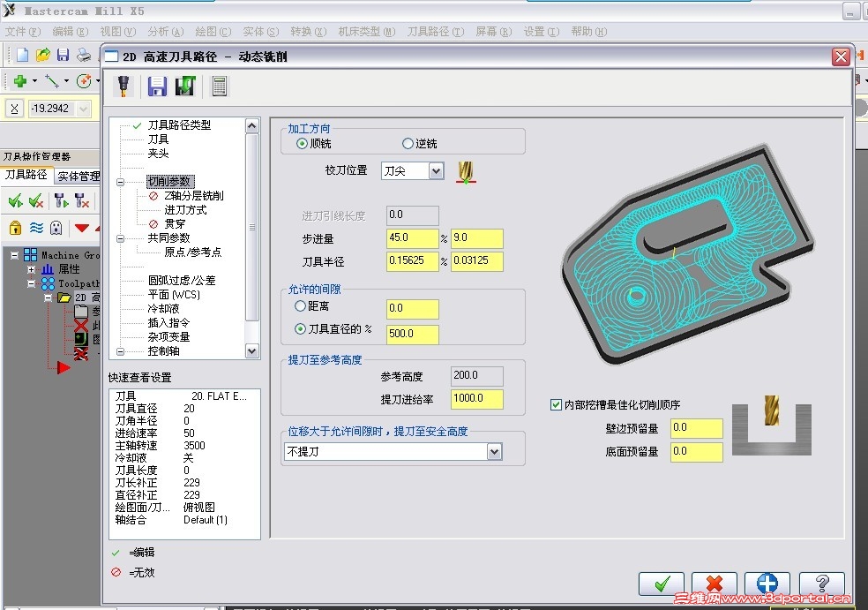Click the help question mark button
This screenshot has width=868, height=610.
[822, 584]
